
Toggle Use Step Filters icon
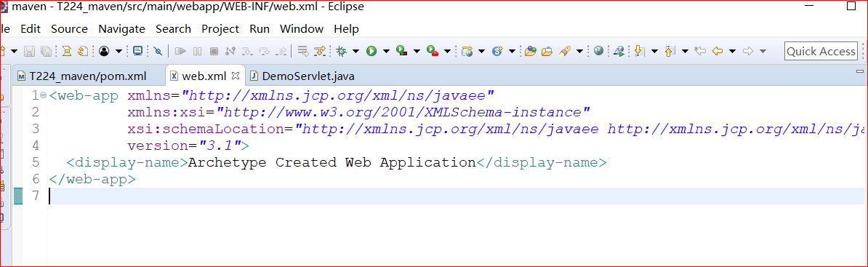[319, 52]
